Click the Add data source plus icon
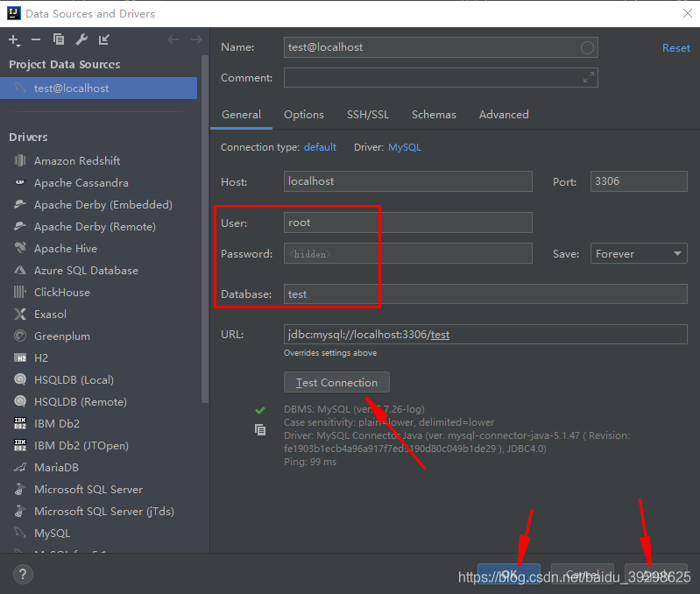The height and width of the screenshot is (594, 700). point(13,39)
